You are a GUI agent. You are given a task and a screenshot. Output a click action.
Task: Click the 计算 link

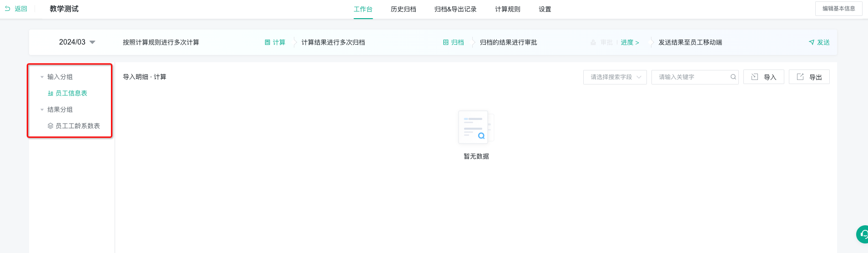point(279,42)
